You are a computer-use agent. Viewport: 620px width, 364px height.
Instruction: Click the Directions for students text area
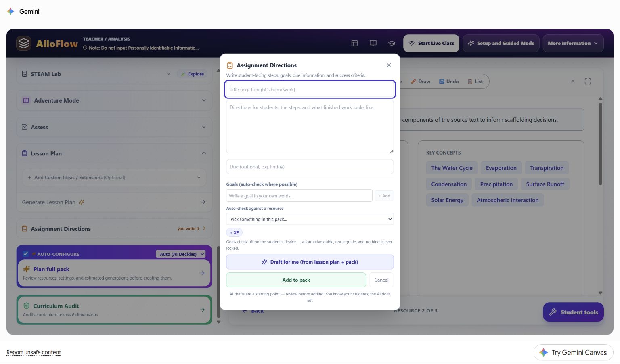point(310,127)
